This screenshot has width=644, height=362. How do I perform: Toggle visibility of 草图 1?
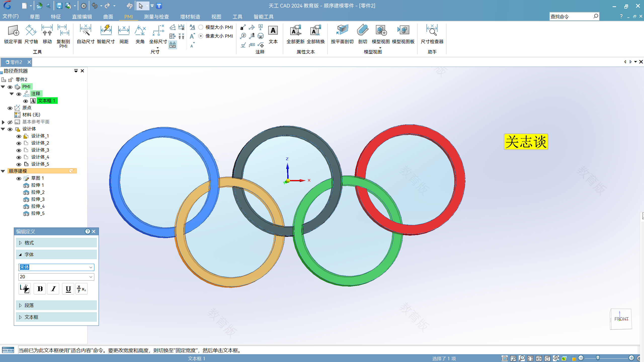[19, 178]
